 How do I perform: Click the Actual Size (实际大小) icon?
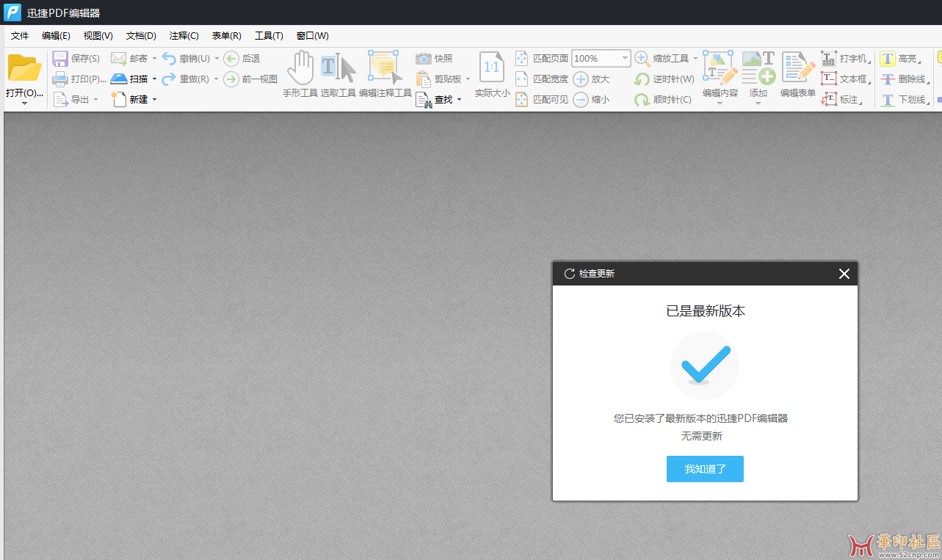492,68
